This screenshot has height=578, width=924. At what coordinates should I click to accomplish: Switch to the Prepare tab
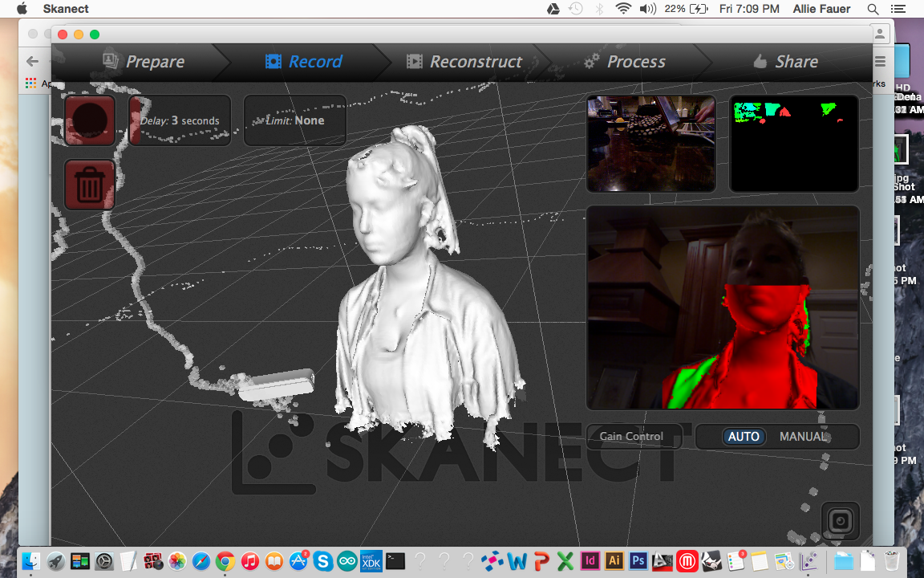coord(144,61)
